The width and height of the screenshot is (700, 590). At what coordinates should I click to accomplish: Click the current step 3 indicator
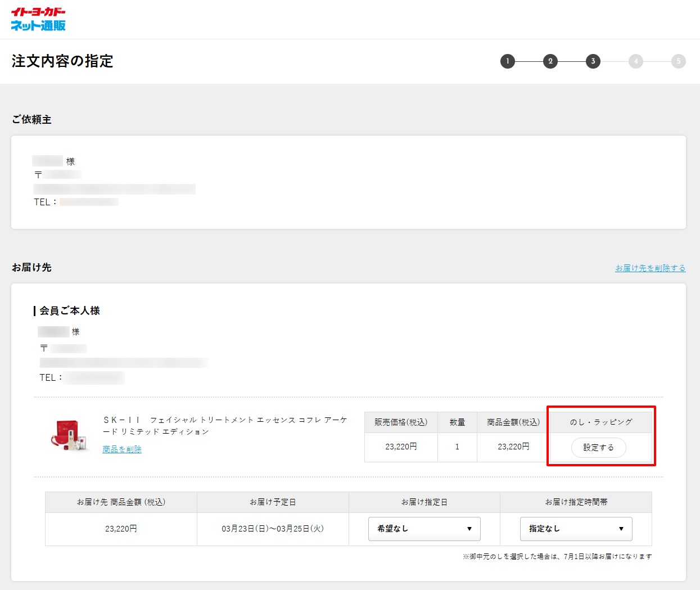(593, 61)
